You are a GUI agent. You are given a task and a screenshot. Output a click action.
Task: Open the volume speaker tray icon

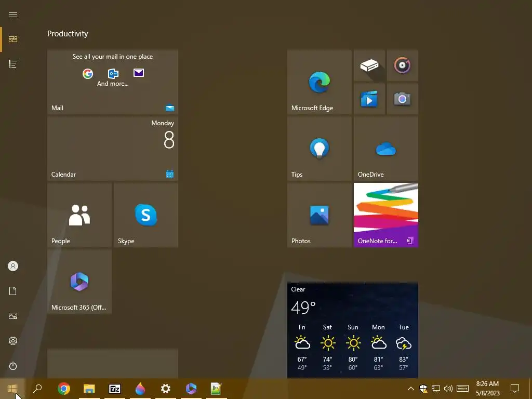click(448, 389)
